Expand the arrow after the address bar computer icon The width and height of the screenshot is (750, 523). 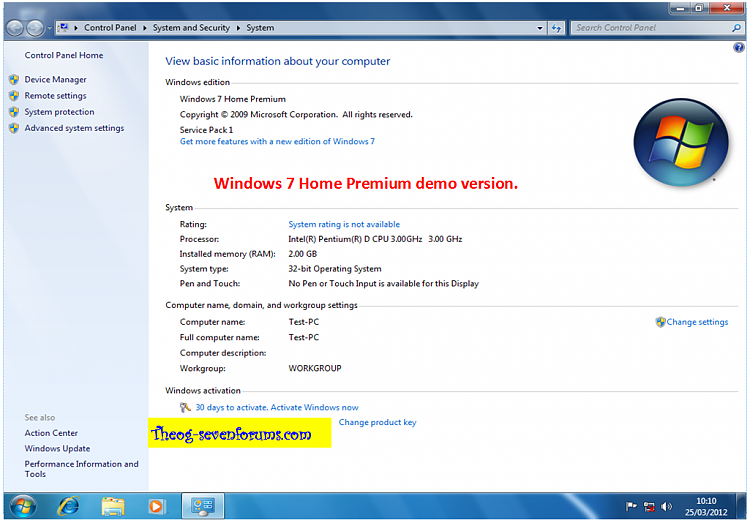[76, 28]
